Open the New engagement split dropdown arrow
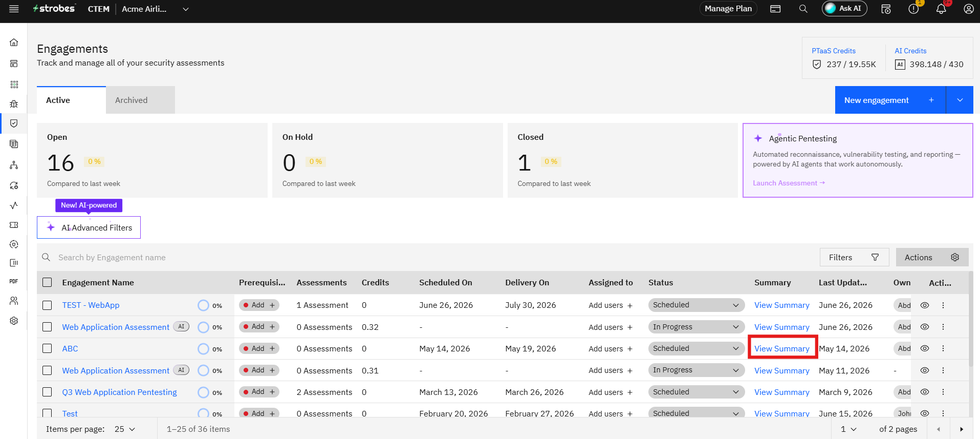Image resolution: width=980 pixels, height=439 pixels. [960, 100]
